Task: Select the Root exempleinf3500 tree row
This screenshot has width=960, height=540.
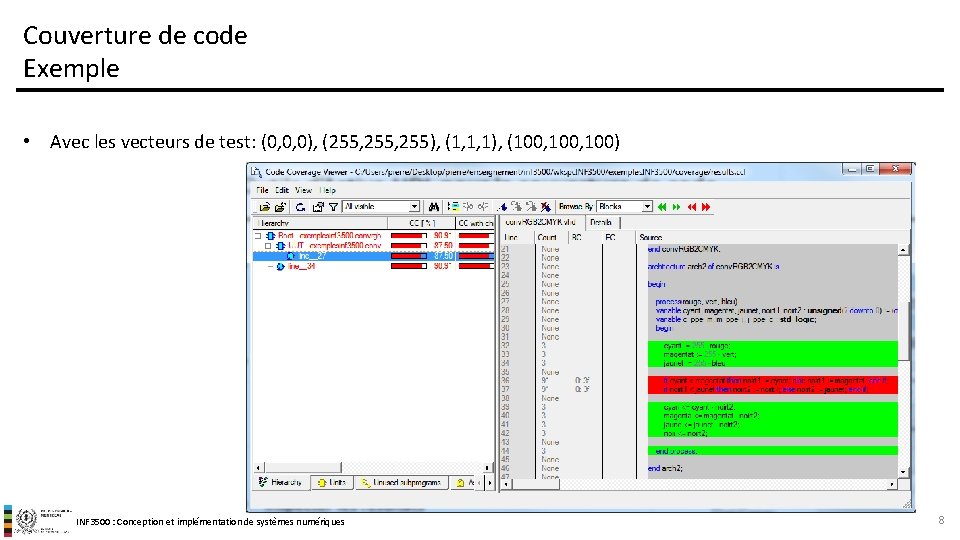Action: pos(373,236)
